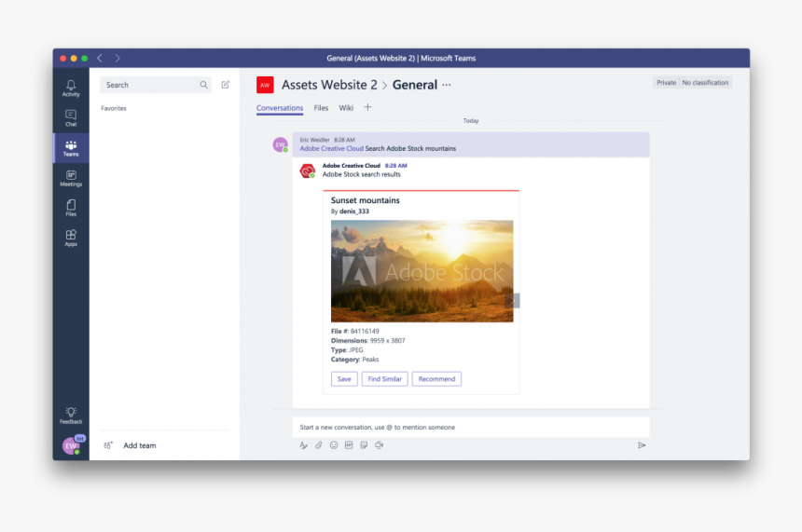
Task: Switch to the Wiki tab
Action: pos(346,108)
